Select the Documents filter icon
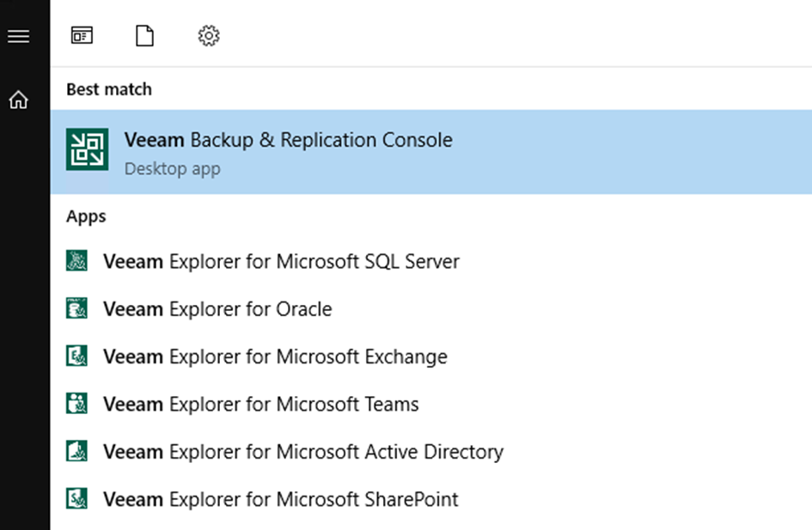This screenshot has width=812, height=530. (x=144, y=36)
